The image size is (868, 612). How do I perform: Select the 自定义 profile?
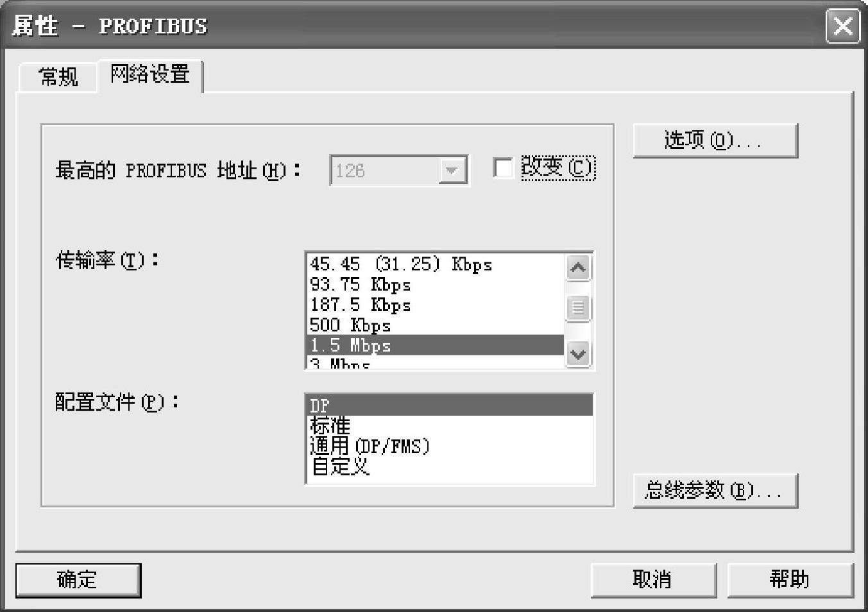pyautogui.click(x=450, y=466)
